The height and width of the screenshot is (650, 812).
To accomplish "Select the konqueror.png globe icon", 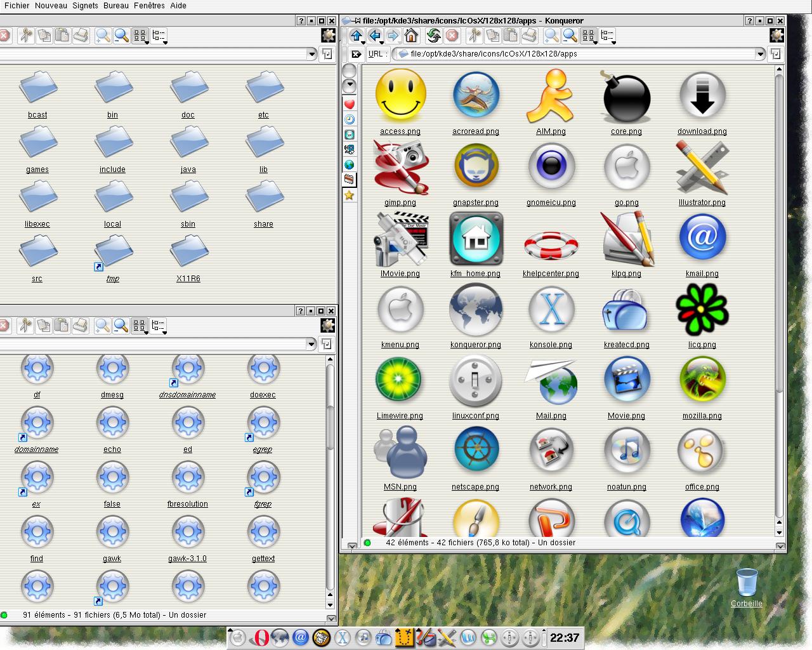I will tap(476, 309).
